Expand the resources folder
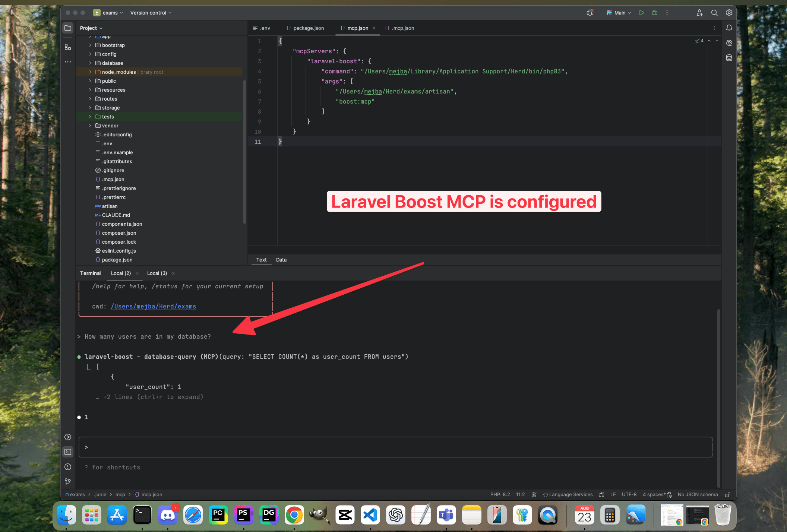 pyautogui.click(x=90, y=90)
